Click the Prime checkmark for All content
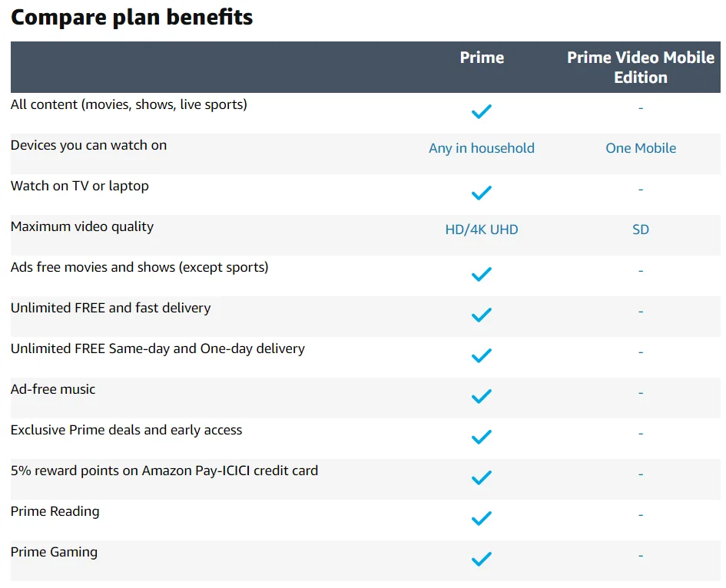This screenshot has width=726, height=588. [481, 112]
